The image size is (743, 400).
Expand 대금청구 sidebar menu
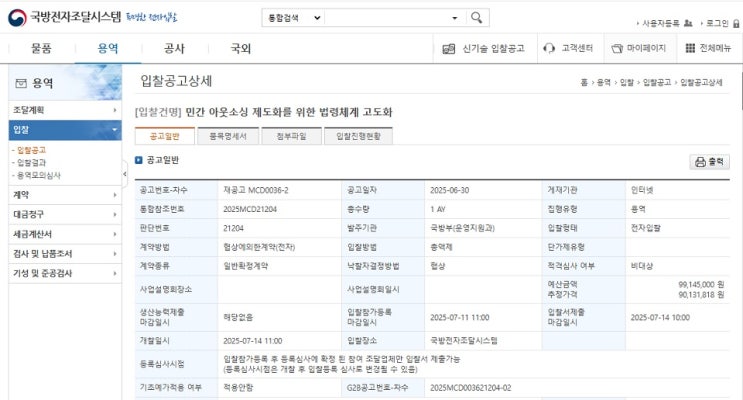coord(65,215)
